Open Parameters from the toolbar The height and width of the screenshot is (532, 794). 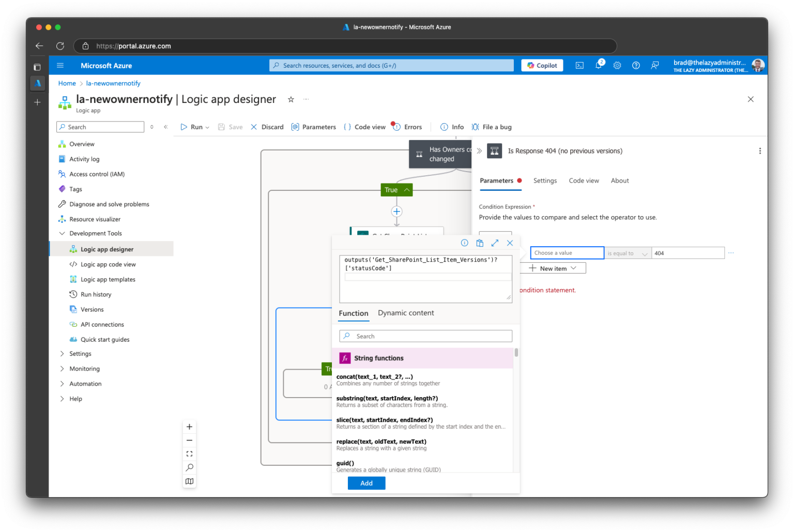(314, 127)
